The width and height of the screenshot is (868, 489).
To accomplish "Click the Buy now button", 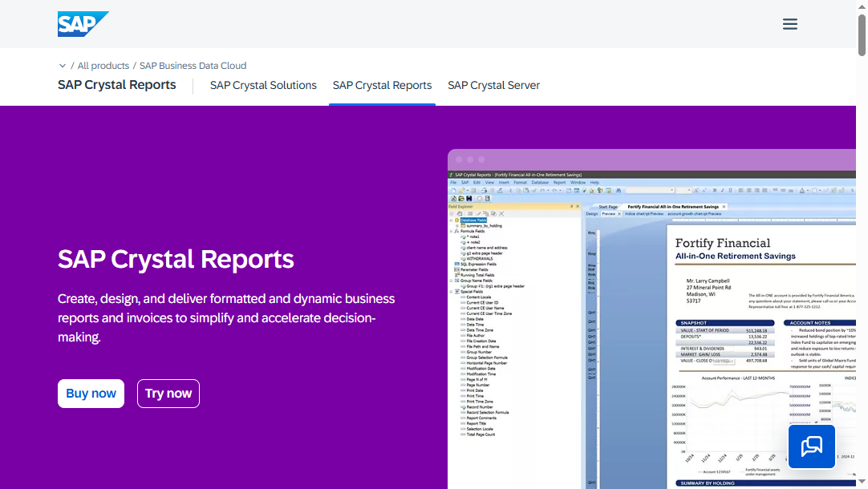I will 91,394.
